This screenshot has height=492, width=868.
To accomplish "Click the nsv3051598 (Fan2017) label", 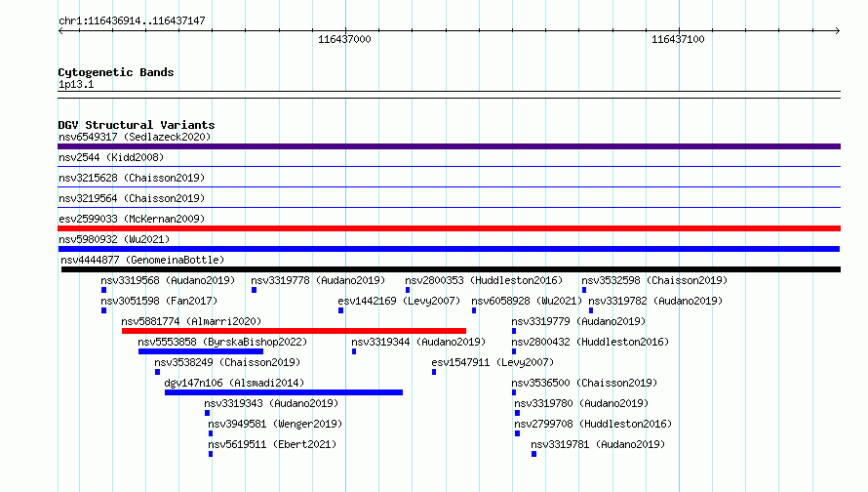I will (x=159, y=301).
